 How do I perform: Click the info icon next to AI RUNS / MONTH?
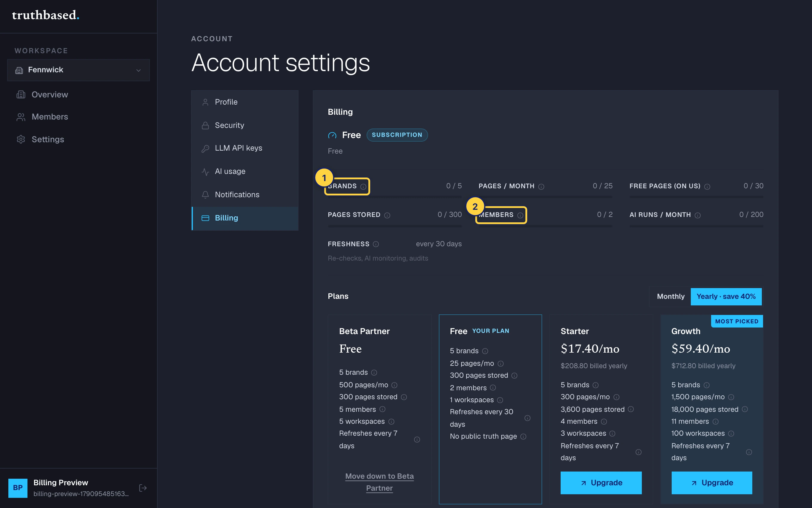[x=698, y=215]
